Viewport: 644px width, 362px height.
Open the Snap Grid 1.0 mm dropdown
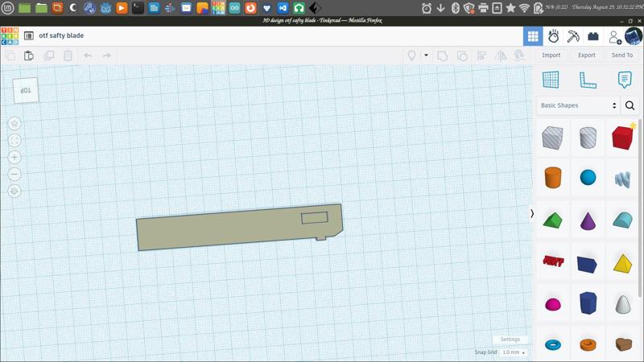point(514,352)
